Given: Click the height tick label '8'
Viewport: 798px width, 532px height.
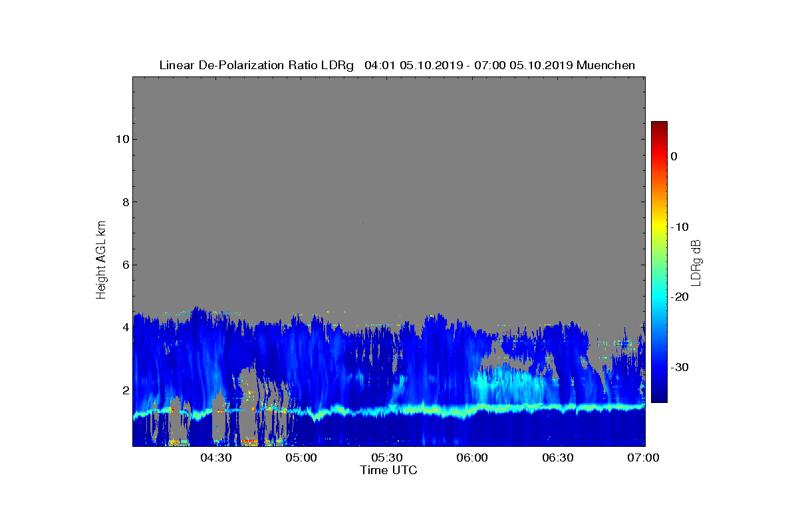Looking at the screenshot, I should coord(124,202).
